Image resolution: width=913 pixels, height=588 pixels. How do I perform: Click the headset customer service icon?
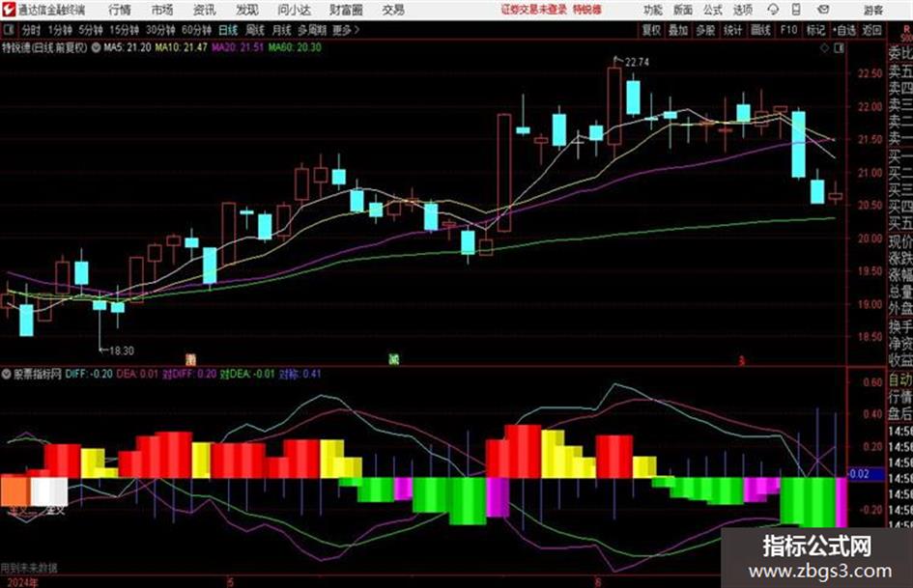(x=773, y=10)
